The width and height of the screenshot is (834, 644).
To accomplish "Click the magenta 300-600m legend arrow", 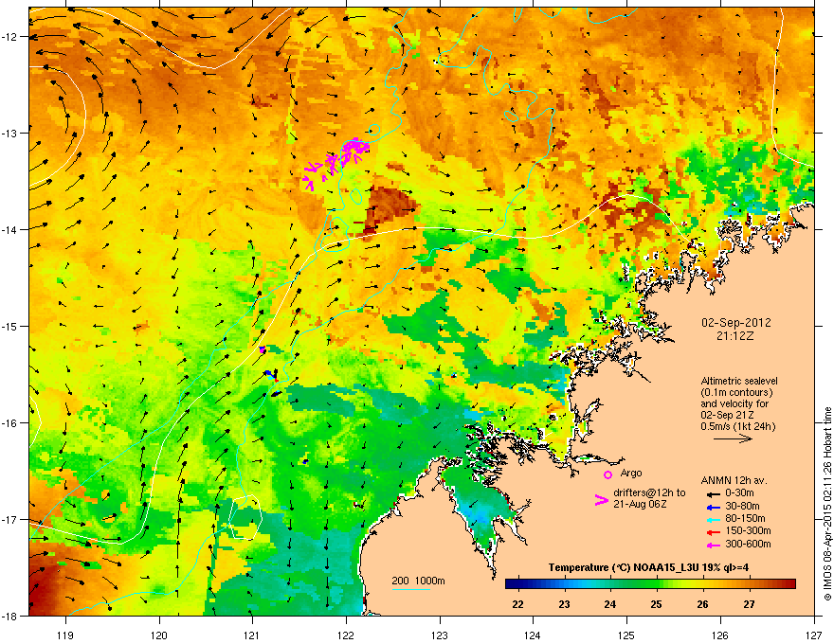I will [713, 546].
